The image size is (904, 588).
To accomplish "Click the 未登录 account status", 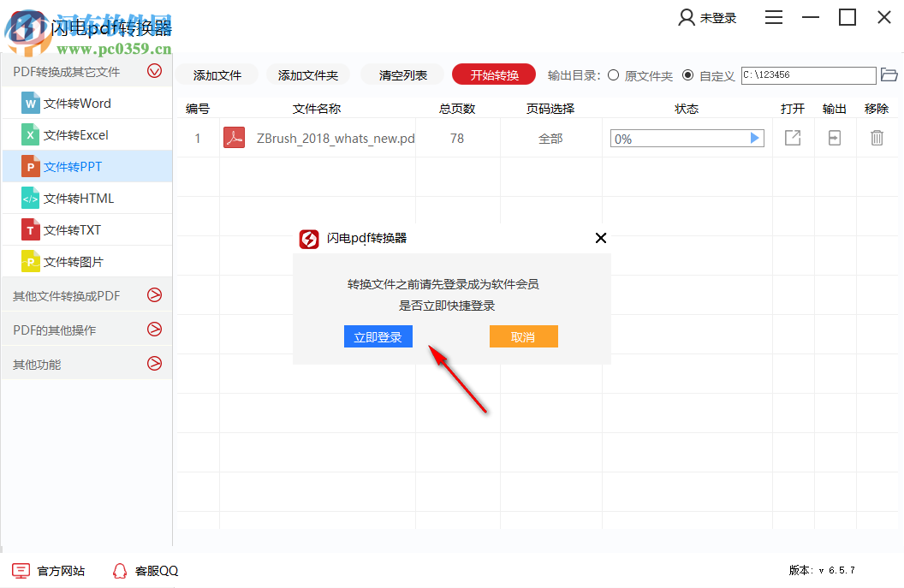I will [x=708, y=17].
